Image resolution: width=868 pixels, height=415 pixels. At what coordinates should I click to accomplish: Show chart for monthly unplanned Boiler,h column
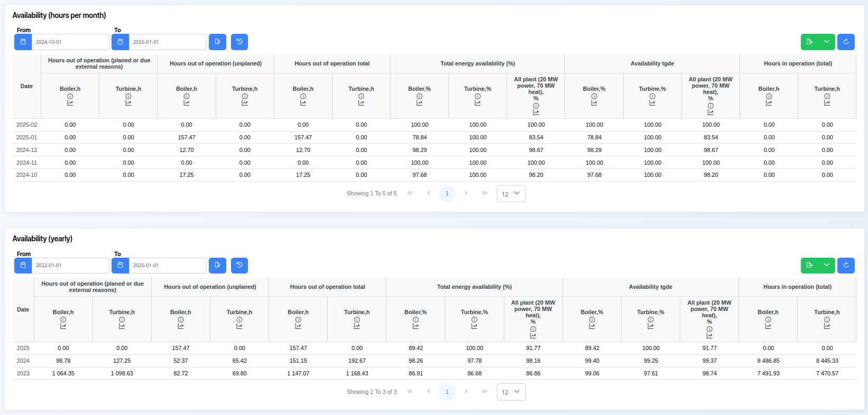click(x=187, y=103)
